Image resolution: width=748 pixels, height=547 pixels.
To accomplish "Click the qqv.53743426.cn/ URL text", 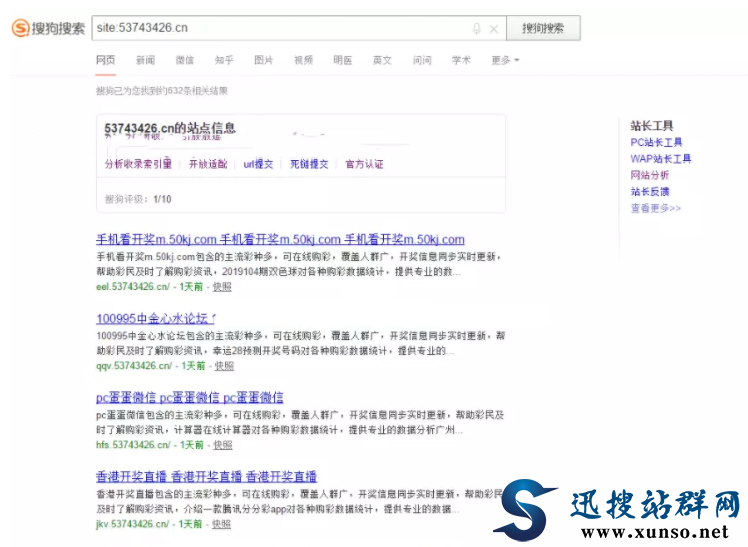I will pyautogui.click(x=134, y=366).
